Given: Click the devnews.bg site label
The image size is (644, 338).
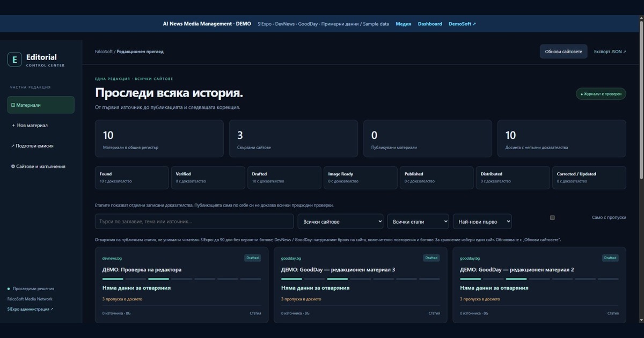Looking at the screenshot, I should click(x=112, y=258).
